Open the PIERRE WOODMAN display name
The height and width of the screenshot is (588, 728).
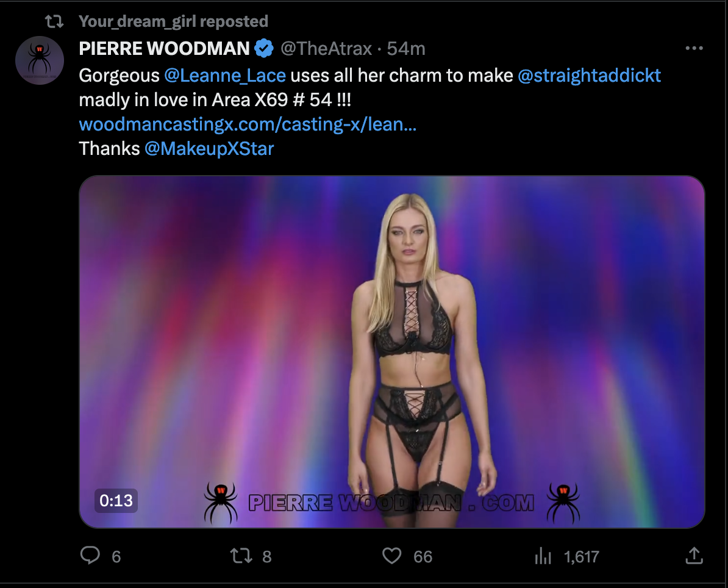coord(165,49)
